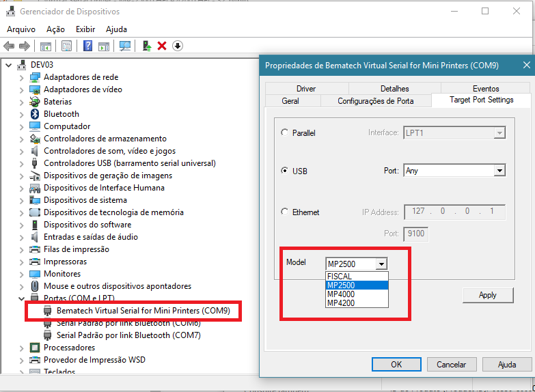
Task: Click the red X uninstall device icon
Action: [x=162, y=46]
